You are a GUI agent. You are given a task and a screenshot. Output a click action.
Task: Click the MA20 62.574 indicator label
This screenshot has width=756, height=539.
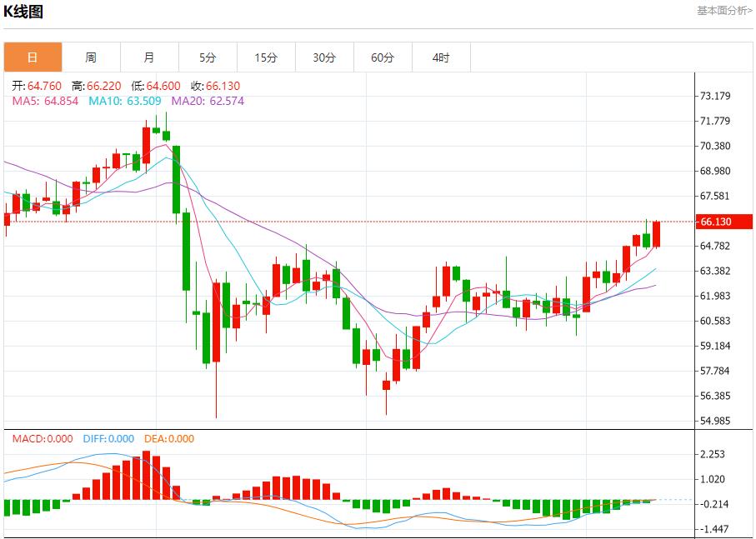(208, 101)
